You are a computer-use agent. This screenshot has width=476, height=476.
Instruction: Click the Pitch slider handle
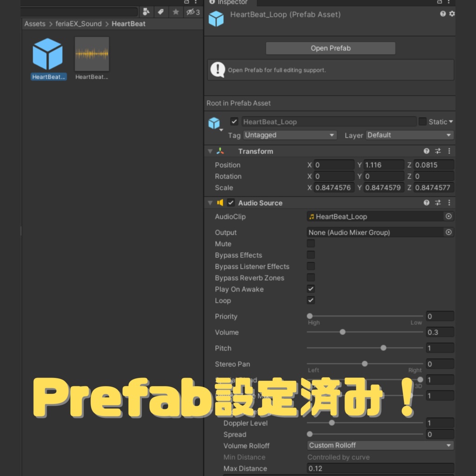tap(383, 348)
